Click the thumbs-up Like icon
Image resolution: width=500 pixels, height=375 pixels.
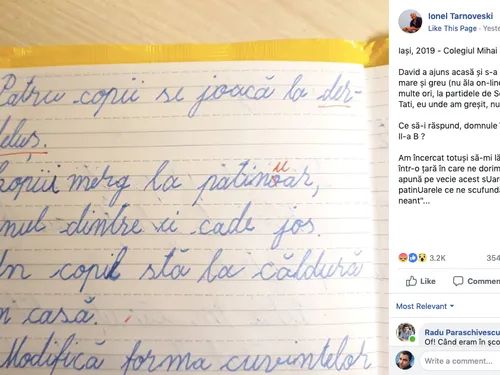point(411,281)
